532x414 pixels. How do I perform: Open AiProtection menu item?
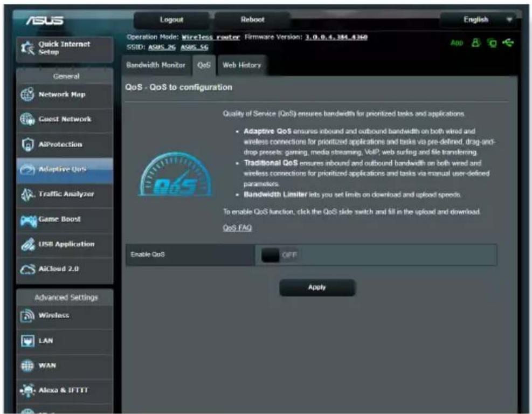pos(65,144)
